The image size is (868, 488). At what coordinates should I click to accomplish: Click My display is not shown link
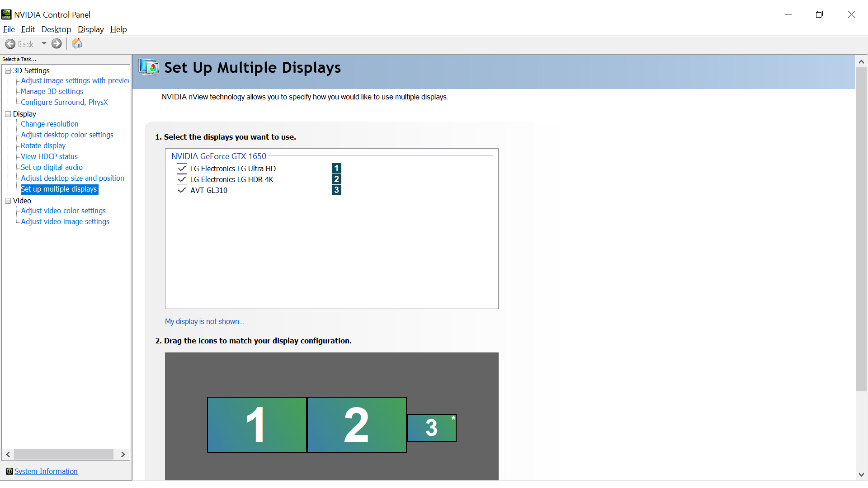204,321
